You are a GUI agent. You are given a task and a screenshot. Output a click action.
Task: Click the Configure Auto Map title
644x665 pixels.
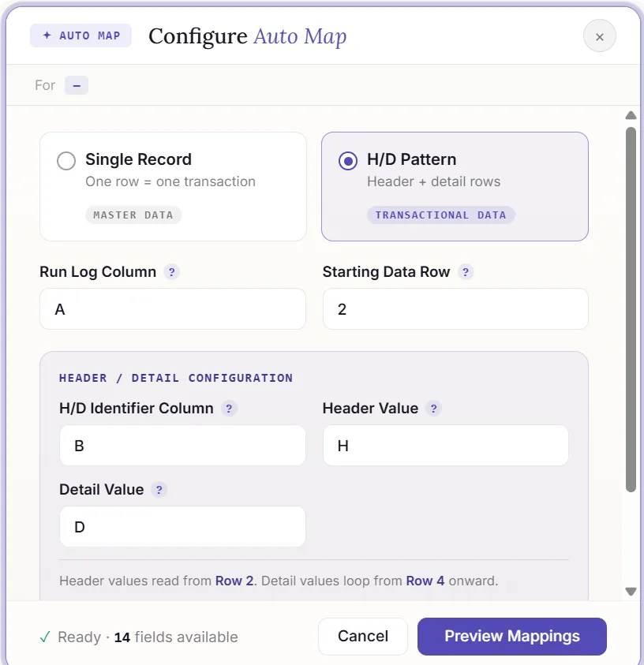[x=247, y=36]
